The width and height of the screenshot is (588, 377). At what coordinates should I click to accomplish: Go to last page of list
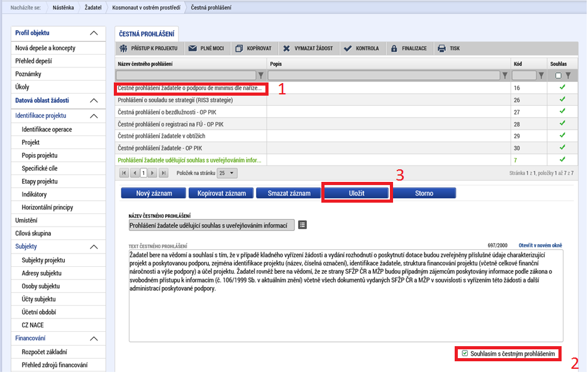[164, 173]
